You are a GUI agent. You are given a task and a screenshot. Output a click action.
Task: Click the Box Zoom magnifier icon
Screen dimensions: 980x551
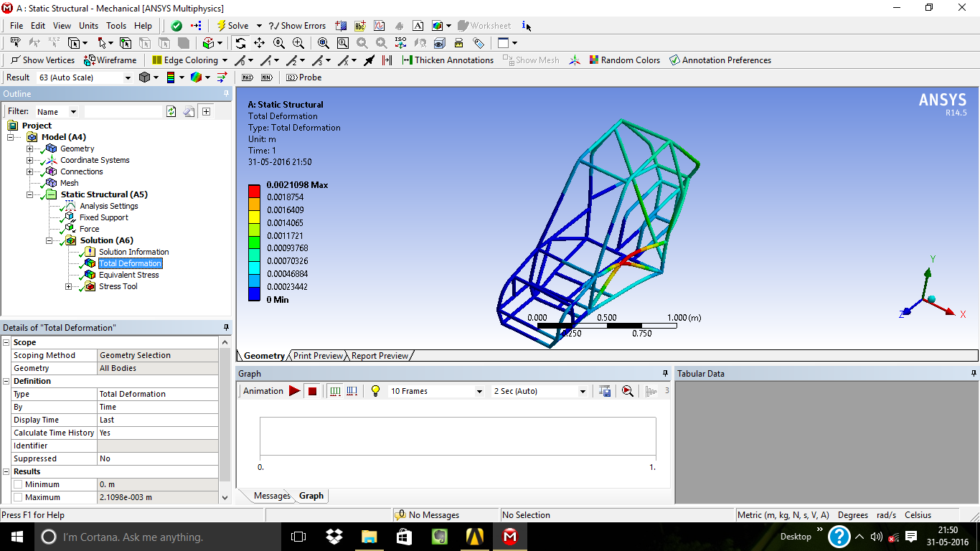298,43
